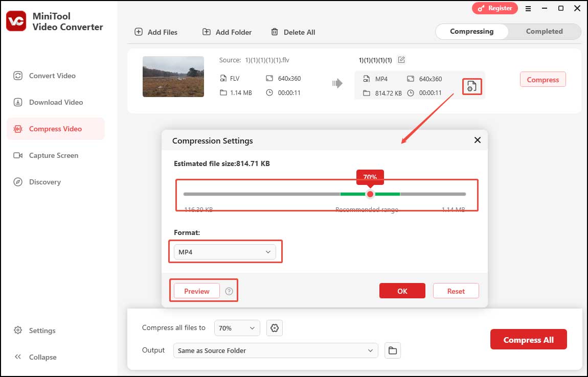Image resolution: width=588 pixels, height=377 pixels.
Task: Click the Reset button
Action: point(456,291)
